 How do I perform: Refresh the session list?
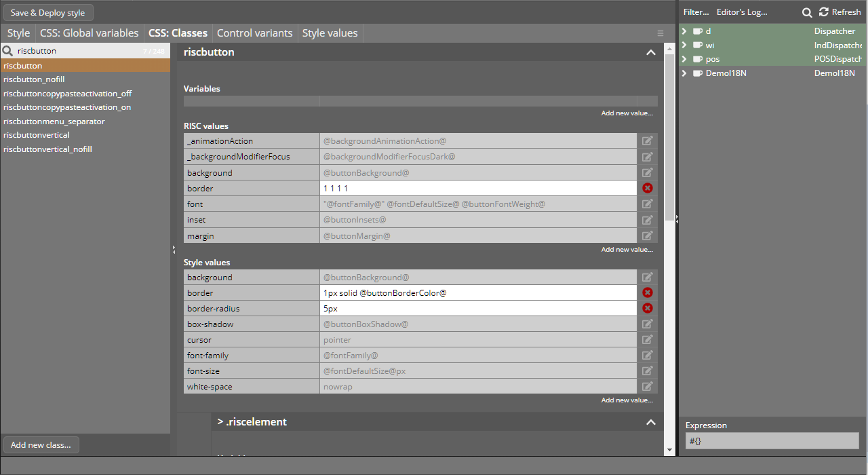[x=840, y=12]
